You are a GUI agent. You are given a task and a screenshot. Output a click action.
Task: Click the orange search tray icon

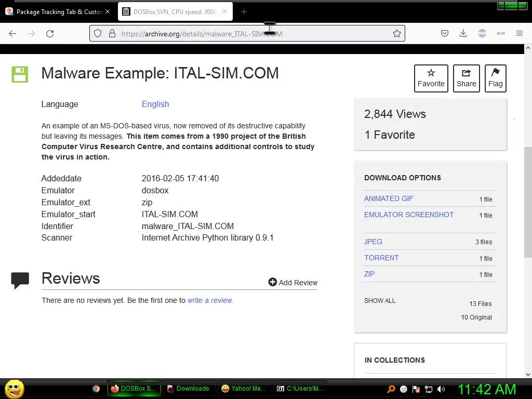pos(391,389)
